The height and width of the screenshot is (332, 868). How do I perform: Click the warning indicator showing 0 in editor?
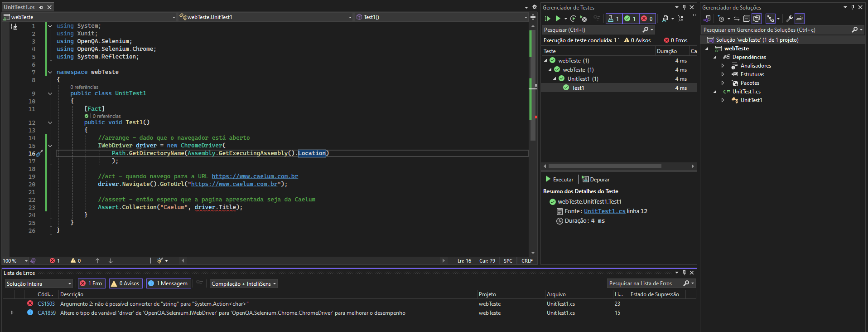[76, 261]
